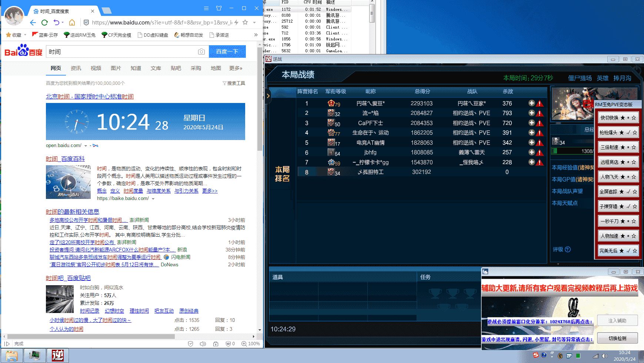Open the address bar history dropdown arrow

(x=254, y=23)
